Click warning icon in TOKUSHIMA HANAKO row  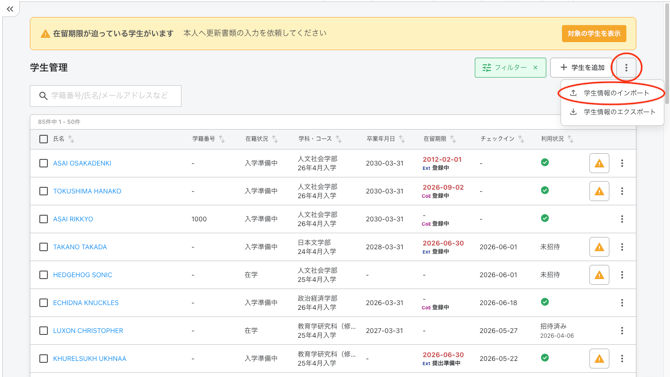tap(599, 191)
